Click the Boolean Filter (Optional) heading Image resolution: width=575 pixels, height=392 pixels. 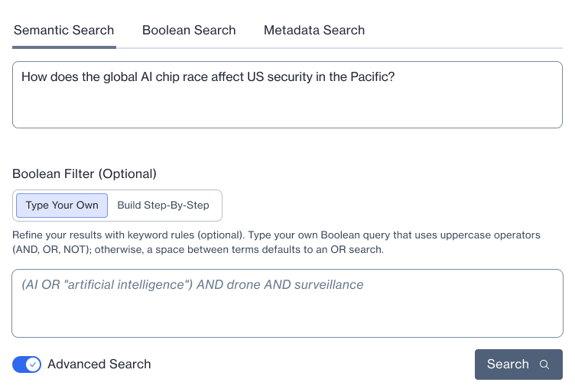coord(84,173)
